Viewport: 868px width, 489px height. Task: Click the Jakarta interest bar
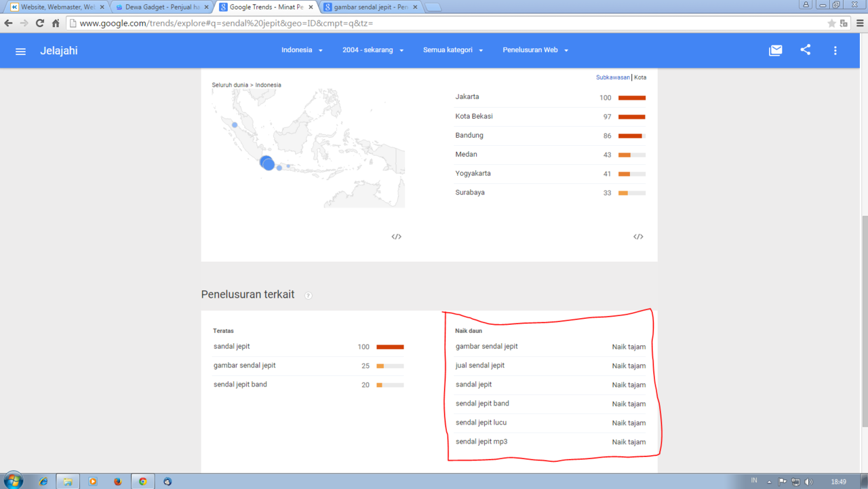632,98
